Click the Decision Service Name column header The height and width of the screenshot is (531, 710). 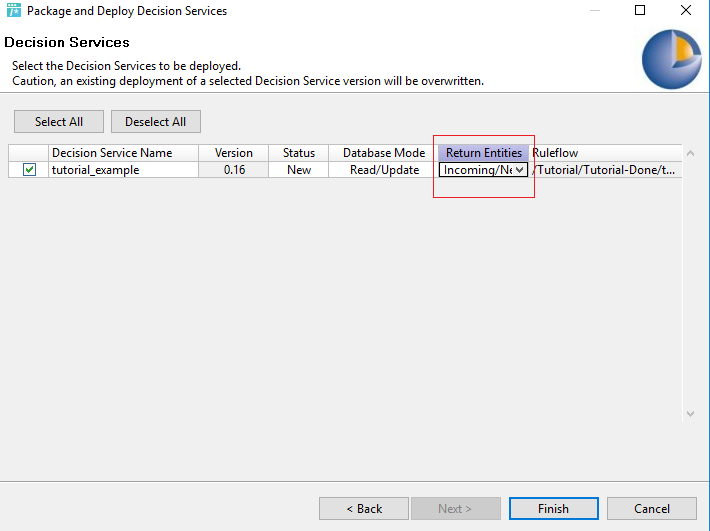pos(123,153)
